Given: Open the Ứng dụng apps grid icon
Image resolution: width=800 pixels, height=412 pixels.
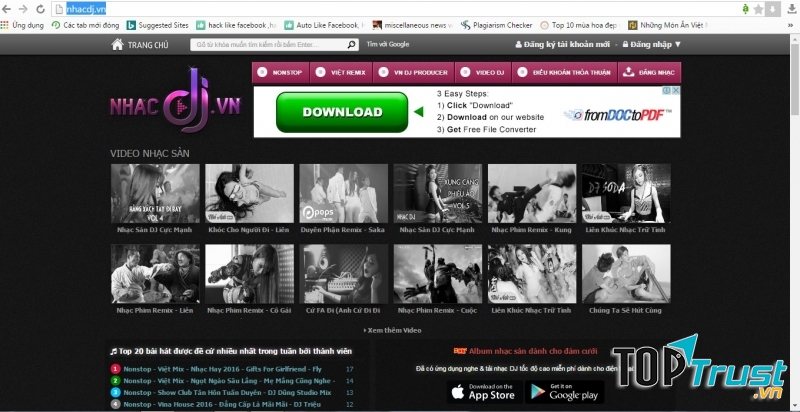Looking at the screenshot, I should coord(5,25).
